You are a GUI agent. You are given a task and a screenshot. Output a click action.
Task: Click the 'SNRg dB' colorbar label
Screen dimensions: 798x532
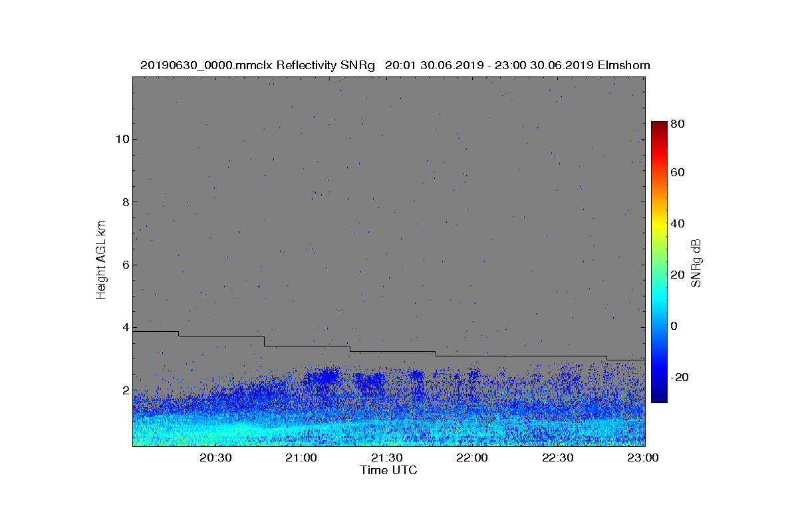click(696, 263)
